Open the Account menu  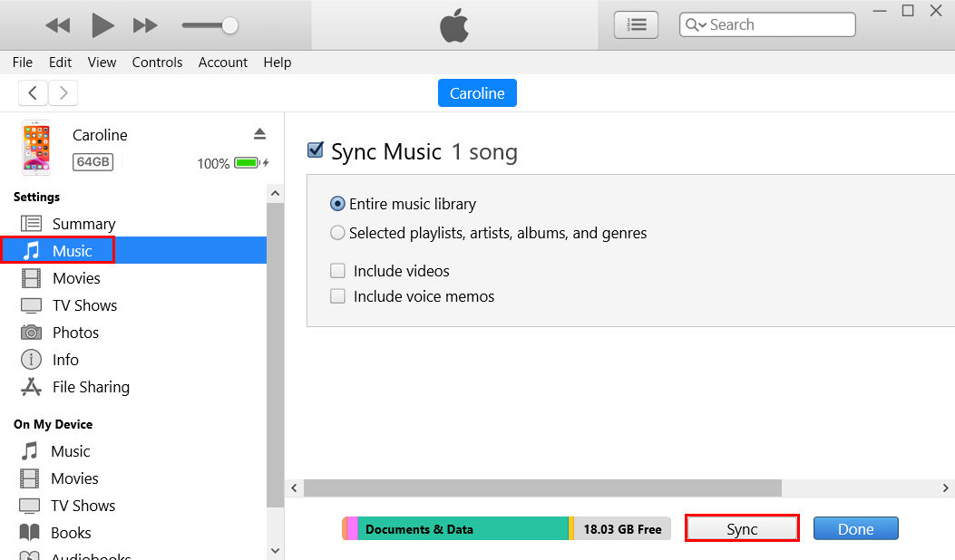coord(222,63)
